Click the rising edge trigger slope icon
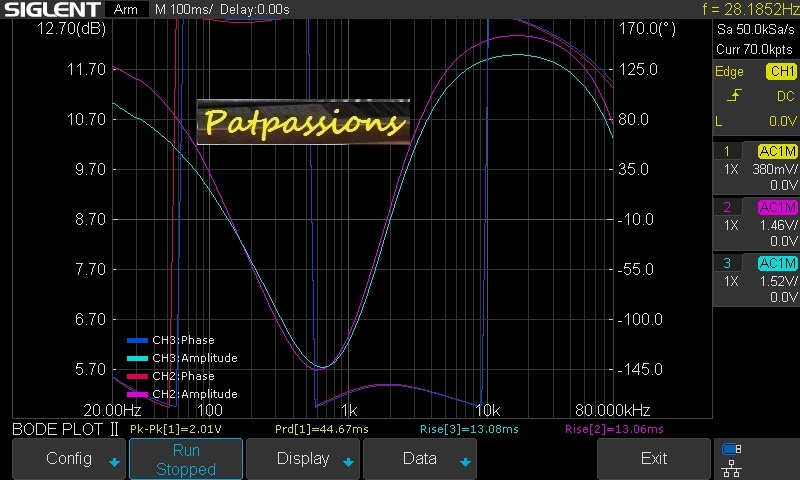Viewport: 800px width, 480px height. click(x=734, y=96)
